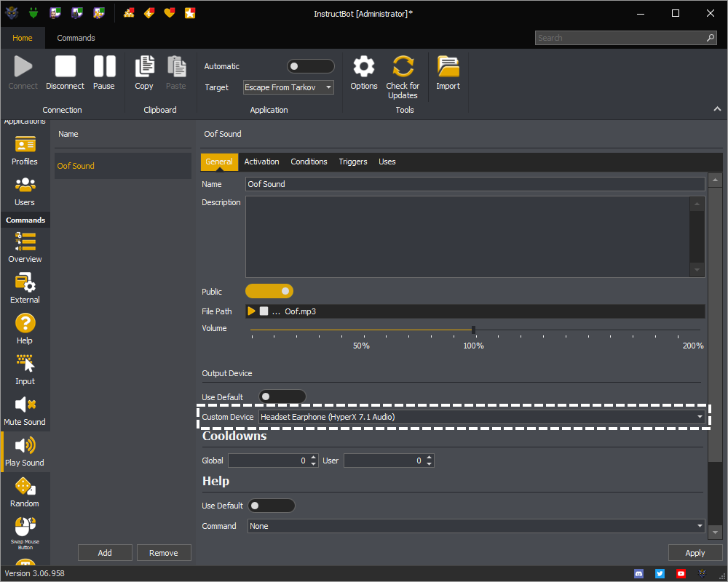Screen dimensions: 728x582
Task: Select the Play Sound commands section
Action: tap(25, 452)
